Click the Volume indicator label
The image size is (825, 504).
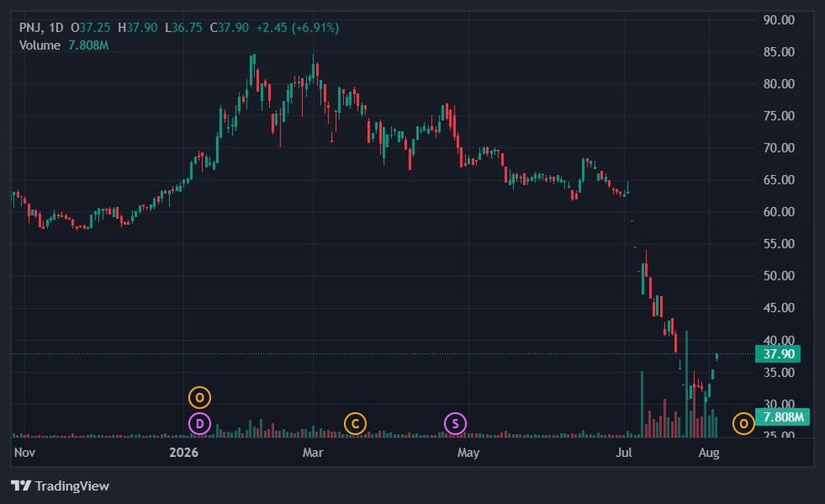point(40,45)
